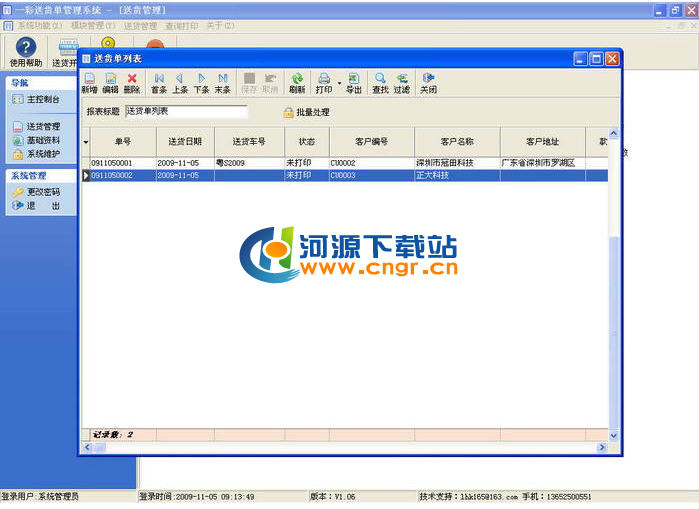Go to previous record with 上条

pos(180,83)
